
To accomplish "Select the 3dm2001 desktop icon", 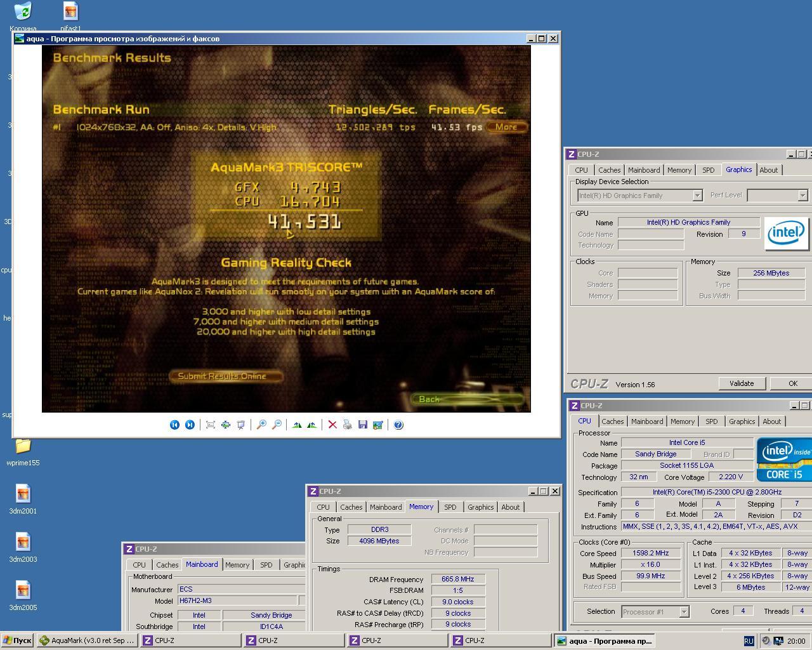I will click(23, 499).
